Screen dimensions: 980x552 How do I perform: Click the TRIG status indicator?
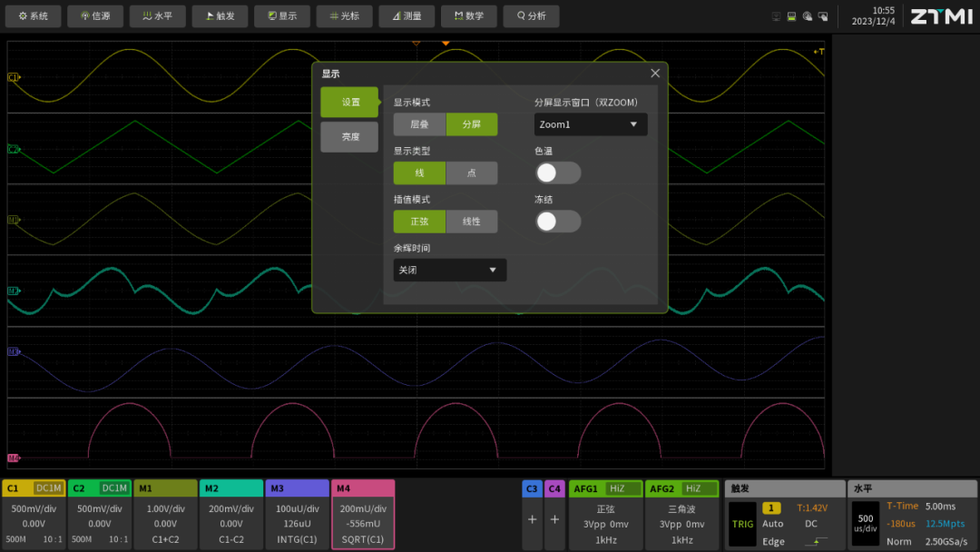point(742,524)
